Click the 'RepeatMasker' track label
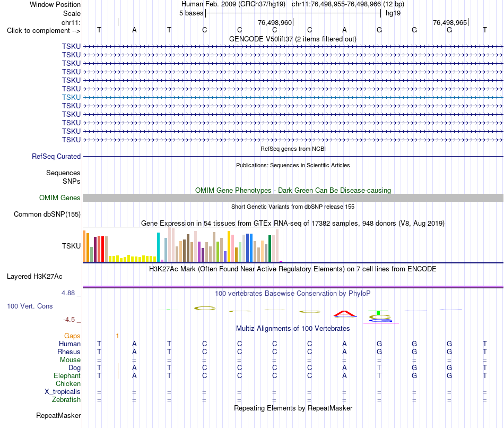This screenshot has width=504, height=428. [x=58, y=416]
